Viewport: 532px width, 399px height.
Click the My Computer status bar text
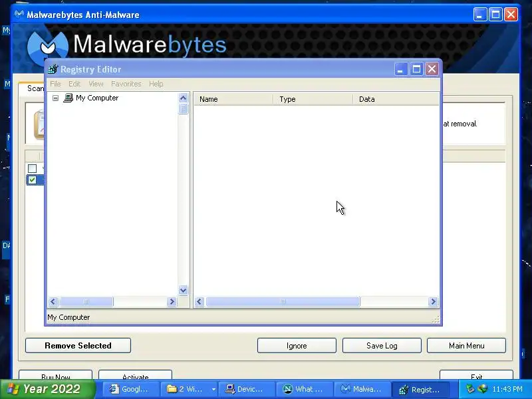pyautogui.click(x=68, y=318)
